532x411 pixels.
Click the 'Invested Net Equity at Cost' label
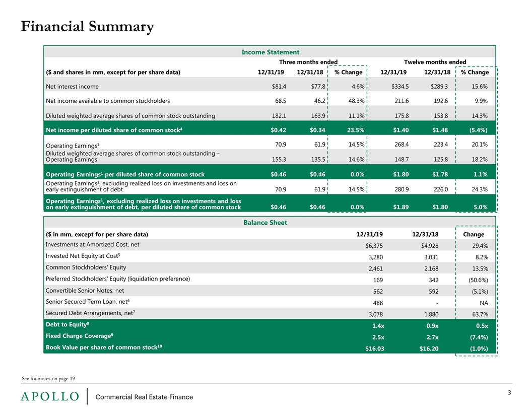tap(83, 256)
